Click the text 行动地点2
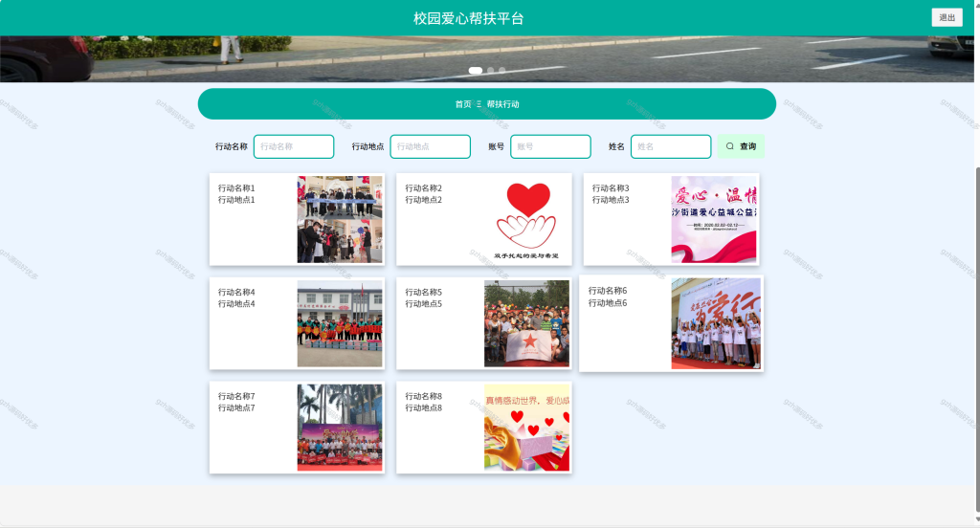The width and height of the screenshot is (980, 528). coord(423,200)
